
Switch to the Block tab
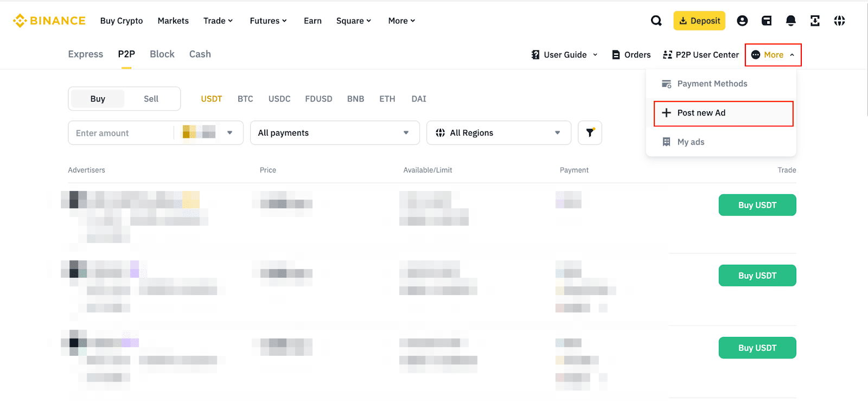click(162, 54)
